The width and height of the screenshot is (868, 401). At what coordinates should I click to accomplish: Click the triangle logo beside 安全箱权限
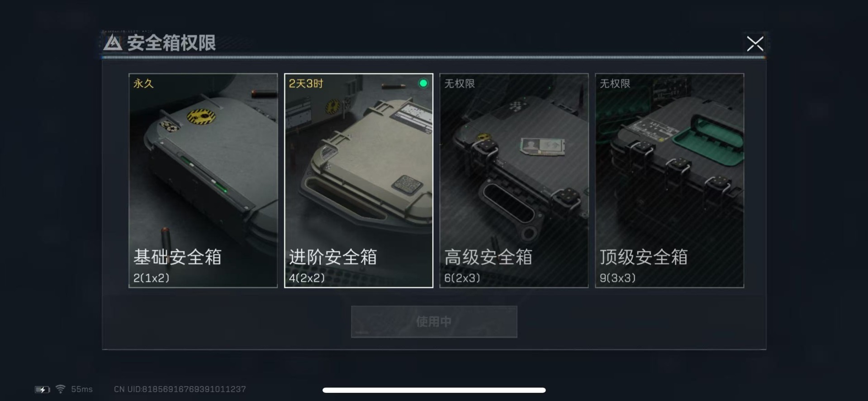(113, 43)
